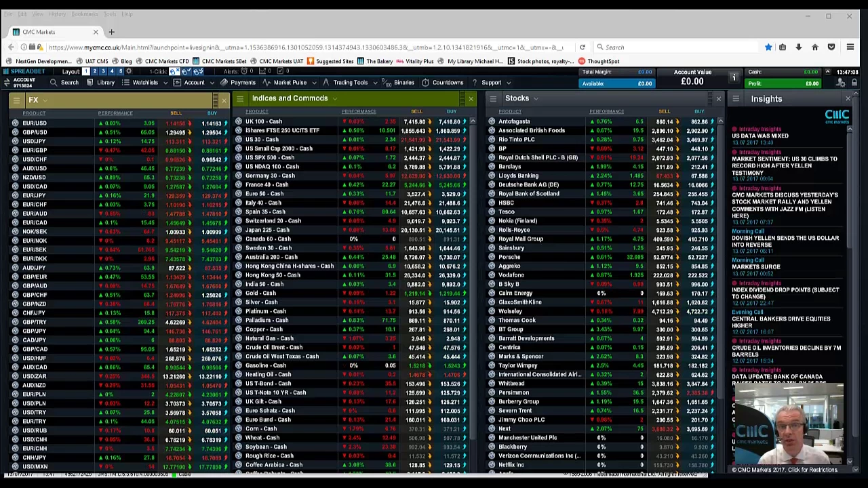Expand the Trading Tools dropdown
Viewport: 868px width, 488px height.
[375, 83]
